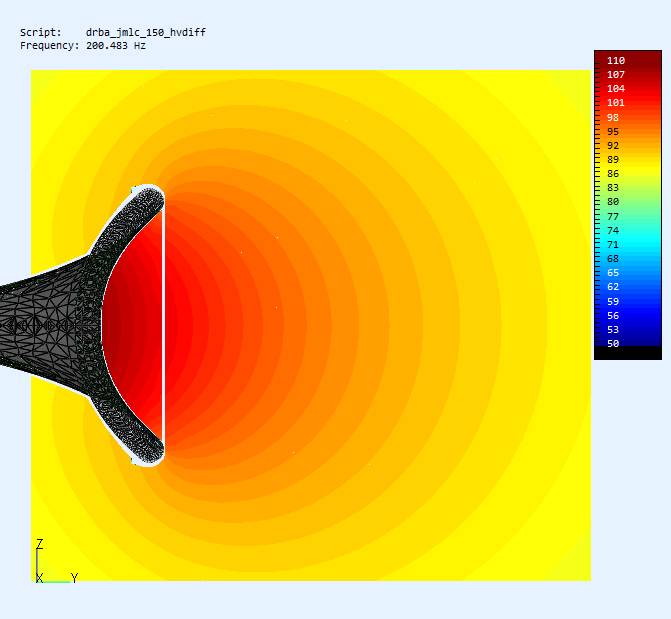This screenshot has width=671, height=619.
Task: Click the 56 label on color legend
Action: tap(613, 315)
